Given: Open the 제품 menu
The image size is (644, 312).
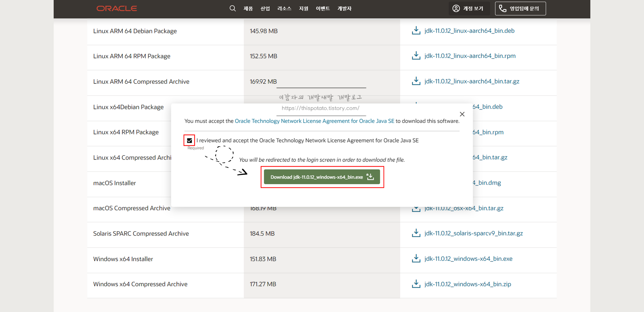Looking at the screenshot, I should pyautogui.click(x=248, y=9).
